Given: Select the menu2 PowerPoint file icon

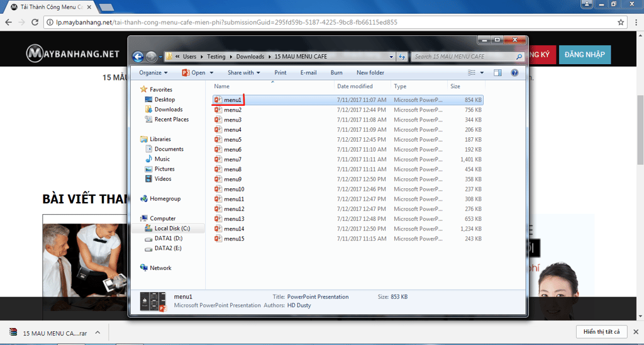Looking at the screenshot, I should click(x=218, y=110).
